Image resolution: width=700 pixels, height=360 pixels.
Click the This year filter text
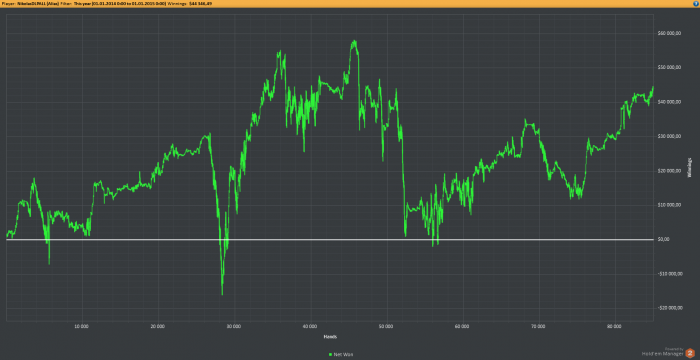120,4
